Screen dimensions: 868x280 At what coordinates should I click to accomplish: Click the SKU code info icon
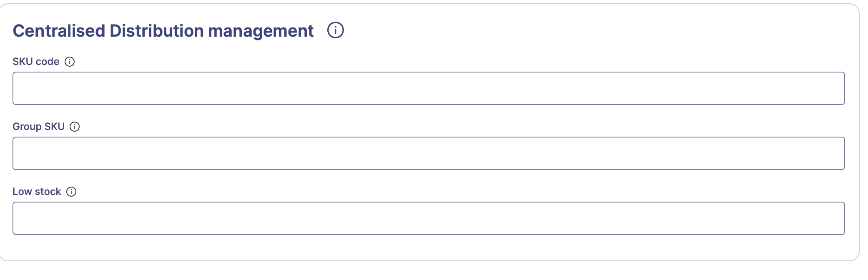70,62
